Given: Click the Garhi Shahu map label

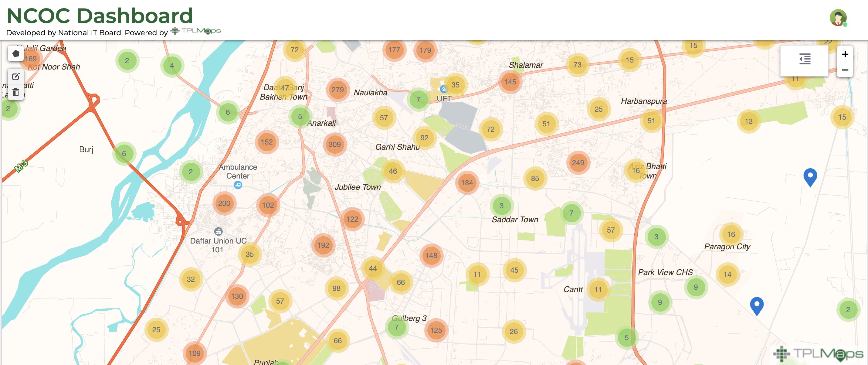Looking at the screenshot, I should pos(397,147).
